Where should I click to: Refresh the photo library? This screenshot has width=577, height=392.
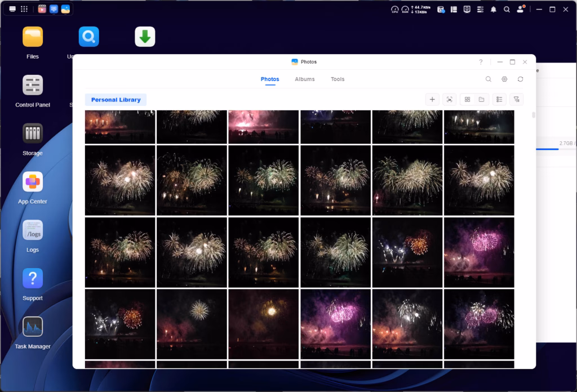click(520, 79)
